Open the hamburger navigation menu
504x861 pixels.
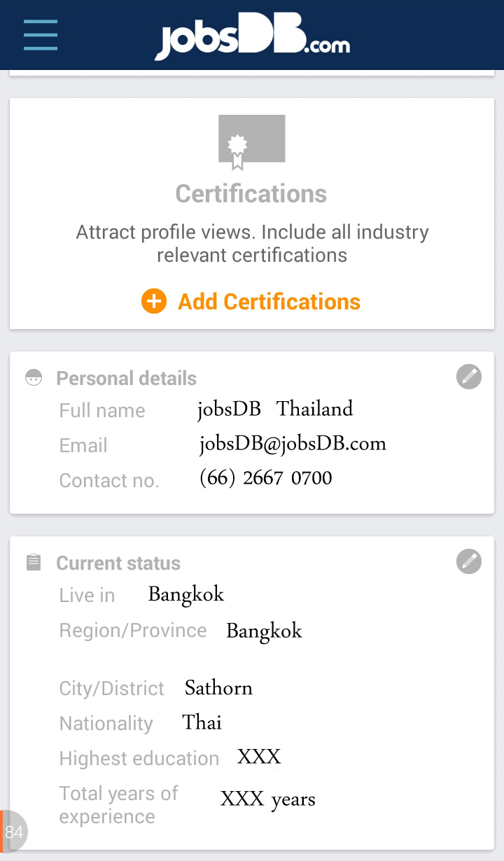(41, 35)
